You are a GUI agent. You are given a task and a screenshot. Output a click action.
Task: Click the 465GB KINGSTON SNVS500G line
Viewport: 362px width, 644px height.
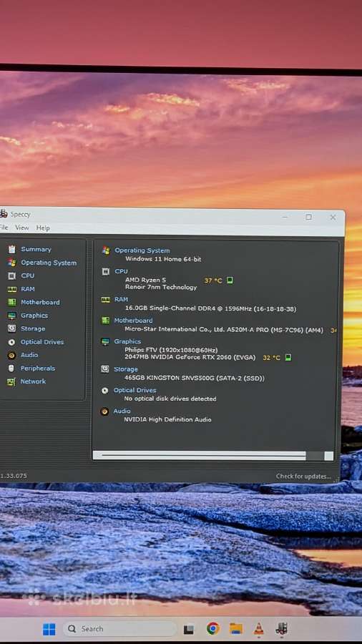click(195, 379)
